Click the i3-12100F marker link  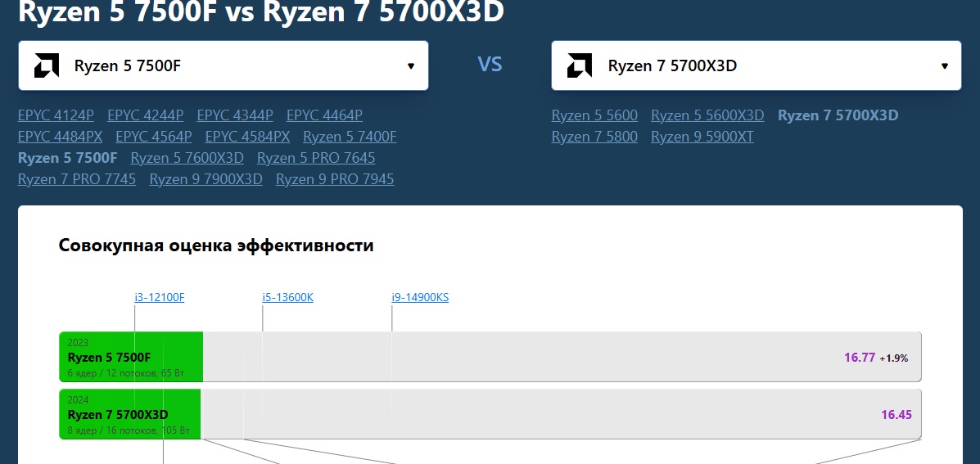pos(160,297)
